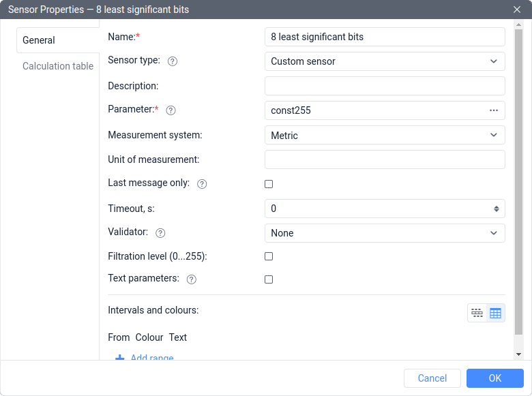Select the General tab
Viewport: 532px width, 396px height.
click(39, 40)
